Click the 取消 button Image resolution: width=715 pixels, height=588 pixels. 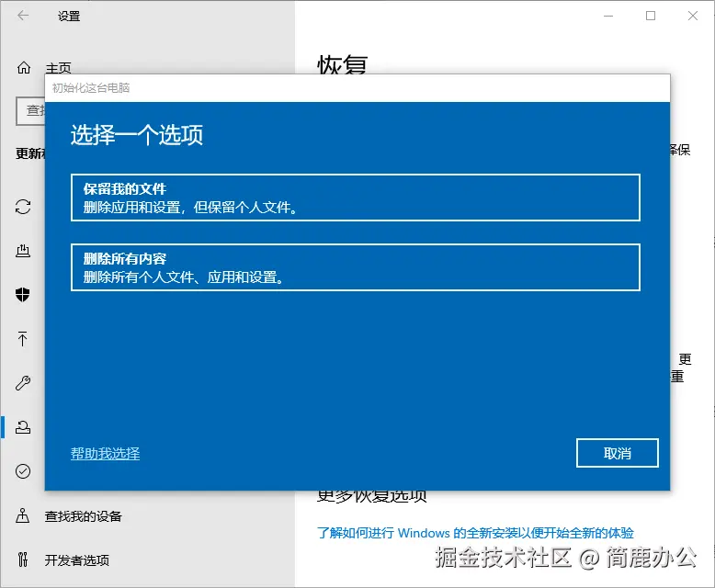pos(617,453)
